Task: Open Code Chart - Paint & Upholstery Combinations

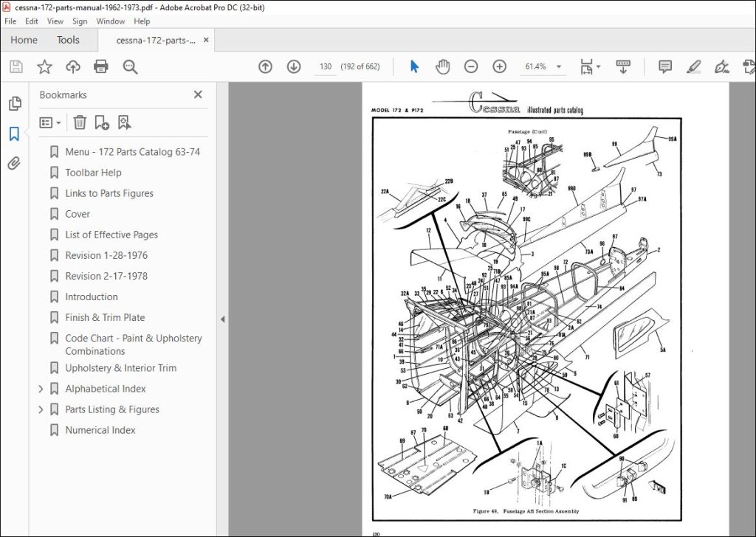Action: (x=134, y=344)
